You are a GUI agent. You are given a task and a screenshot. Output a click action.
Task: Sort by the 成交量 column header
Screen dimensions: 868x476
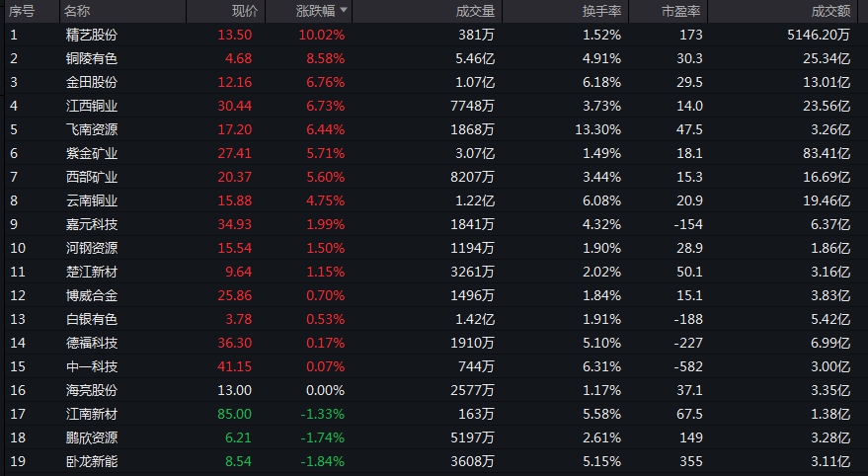[x=475, y=11]
